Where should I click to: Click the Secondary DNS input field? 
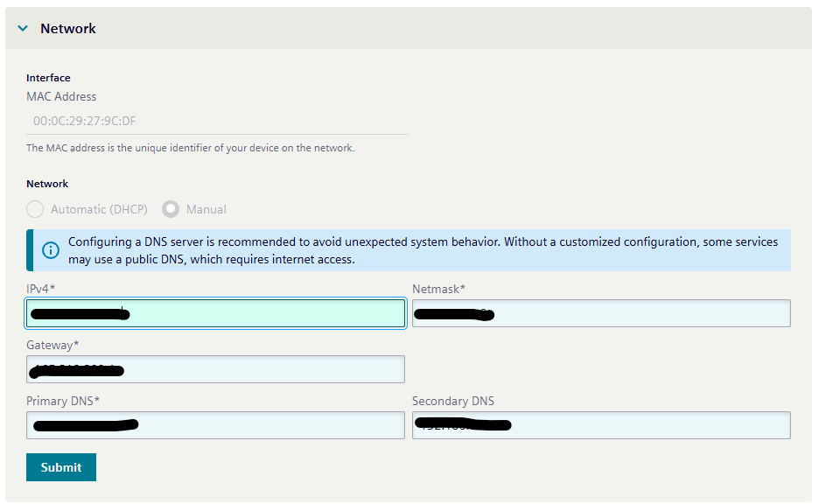(600, 424)
